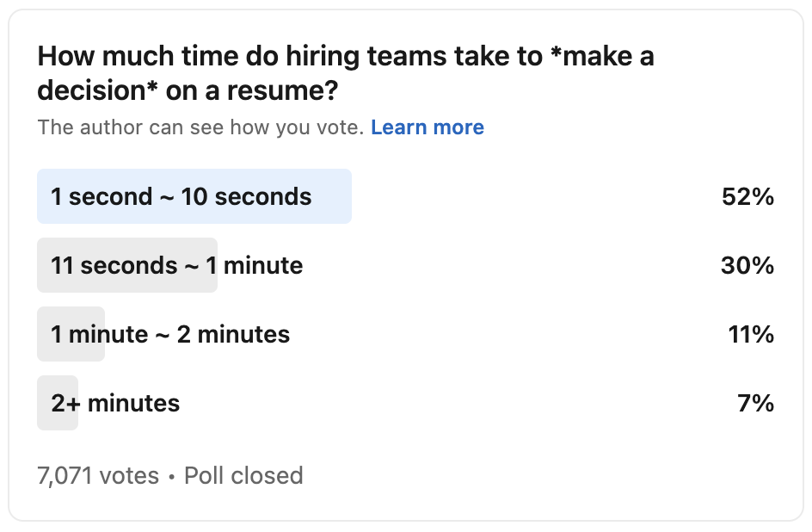Open the Learn more link
Image resolution: width=812 pixels, height=532 pixels.
coord(428,127)
